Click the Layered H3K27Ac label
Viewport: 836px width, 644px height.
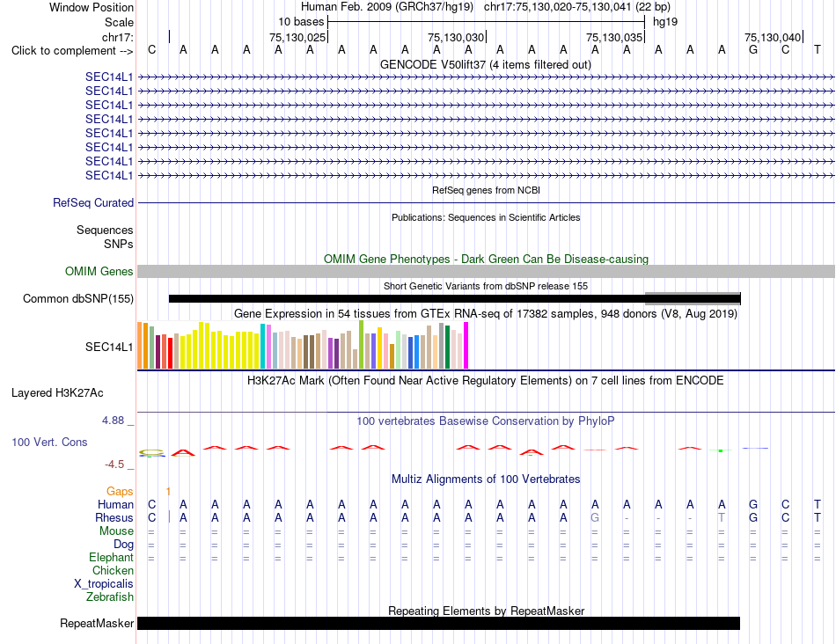[57, 393]
